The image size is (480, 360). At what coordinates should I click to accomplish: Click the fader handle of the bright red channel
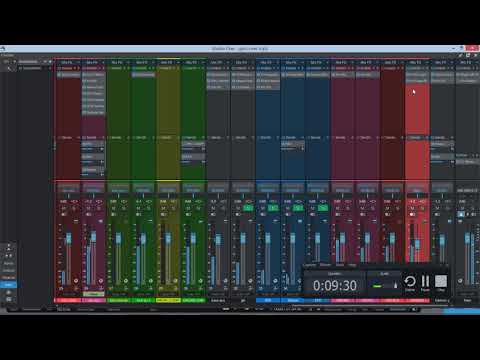(417, 244)
